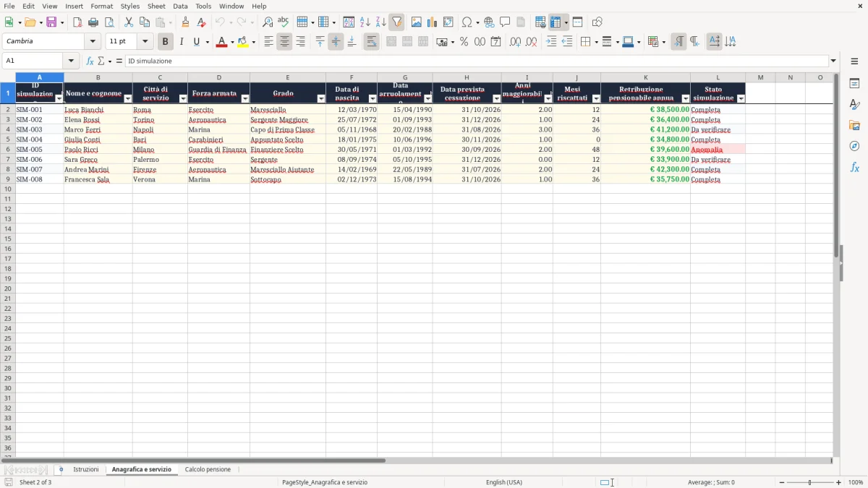Select column K header
The image size is (868, 488).
(x=645, y=77)
